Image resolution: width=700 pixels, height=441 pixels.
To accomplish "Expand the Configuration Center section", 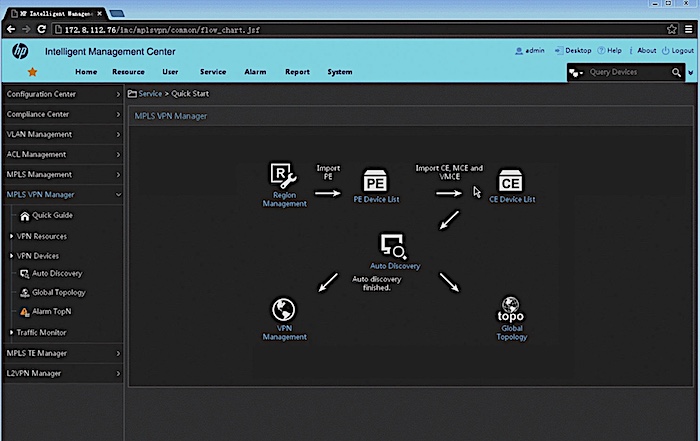I will pyautogui.click(x=62, y=94).
